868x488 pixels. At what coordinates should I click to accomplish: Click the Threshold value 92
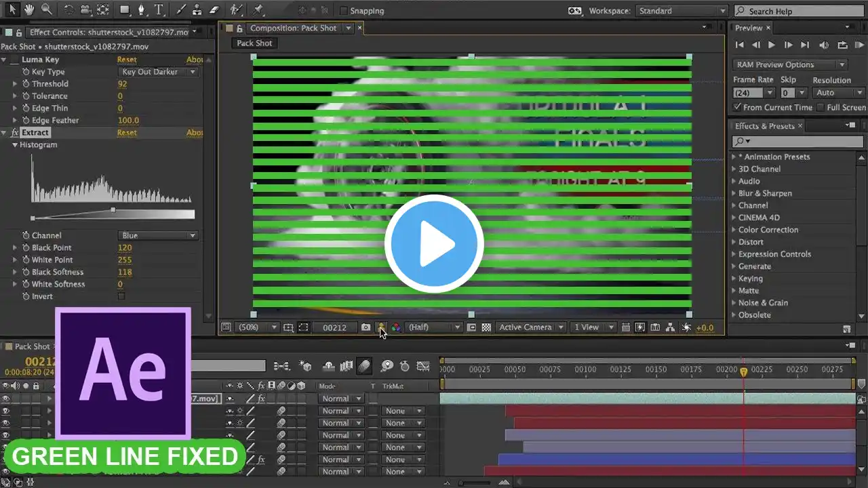click(122, 84)
